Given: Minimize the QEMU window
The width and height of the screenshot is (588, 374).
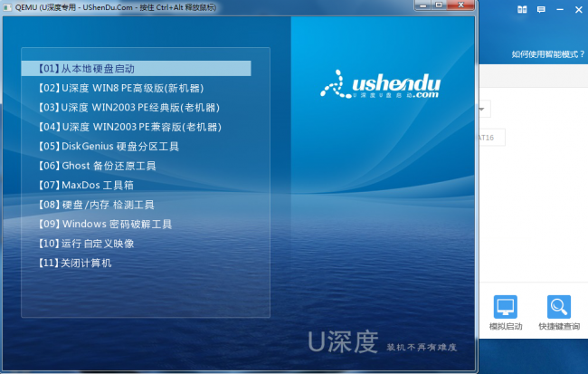Looking at the screenshot, I should click(423, 5).
